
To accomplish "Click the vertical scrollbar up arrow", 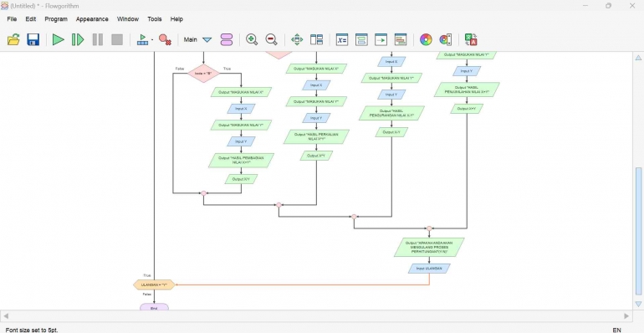I will coord(638,58).
